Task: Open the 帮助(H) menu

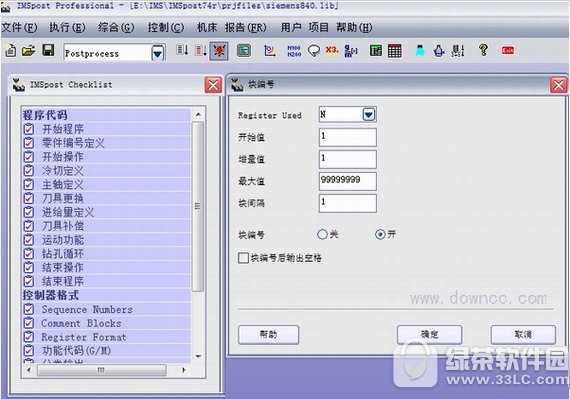Action: click(x=354, y=28)
